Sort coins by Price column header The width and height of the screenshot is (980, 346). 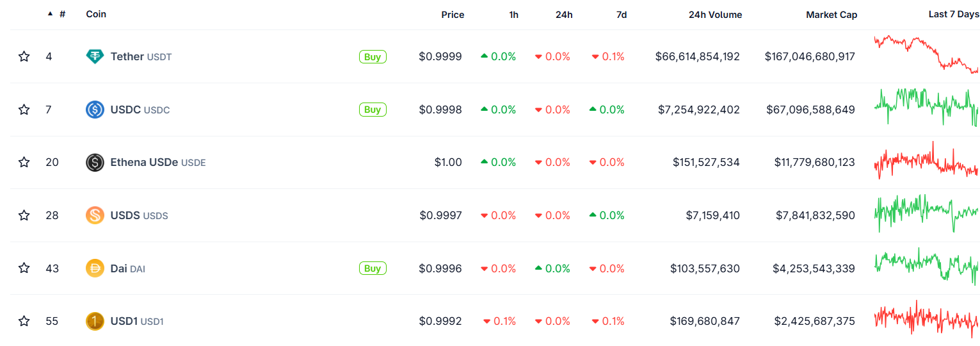[453, 15]
